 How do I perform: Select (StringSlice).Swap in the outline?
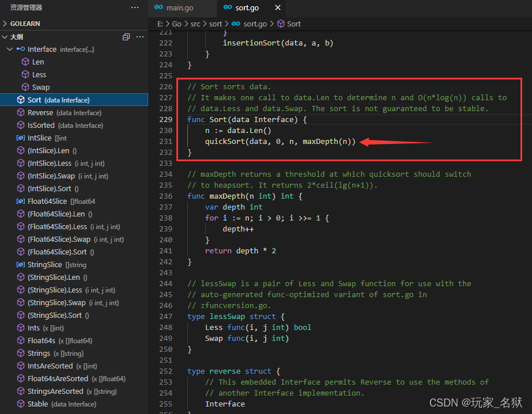tap(74, 303)
